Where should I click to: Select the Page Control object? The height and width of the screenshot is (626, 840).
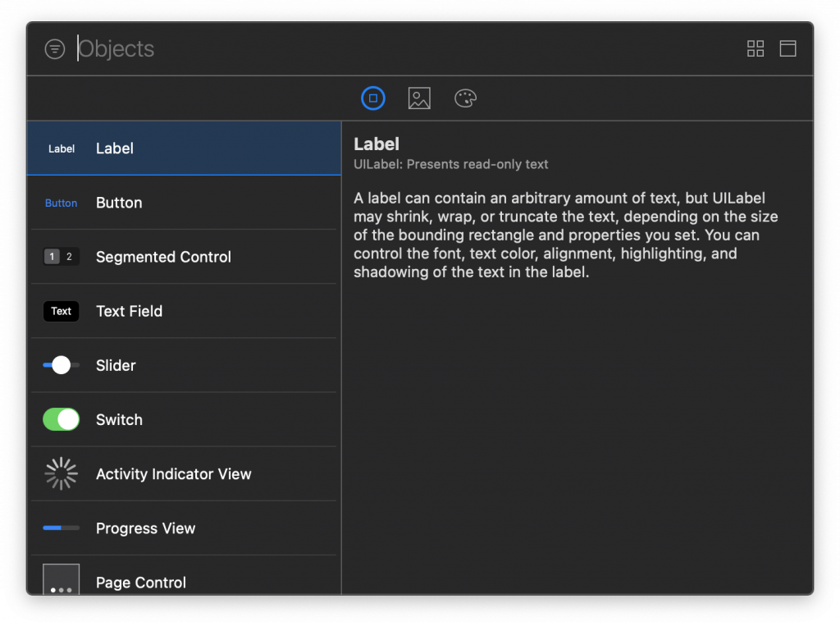(184, 581)
